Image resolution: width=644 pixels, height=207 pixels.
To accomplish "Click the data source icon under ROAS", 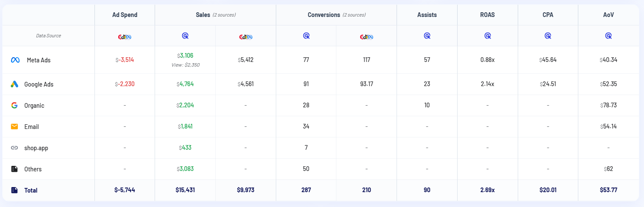I will pos(487,36).
